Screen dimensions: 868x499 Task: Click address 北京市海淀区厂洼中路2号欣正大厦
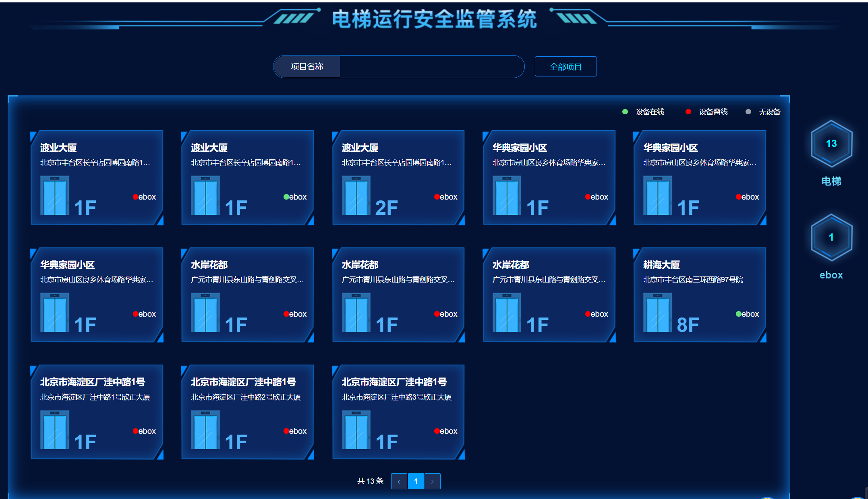(246, 397)
